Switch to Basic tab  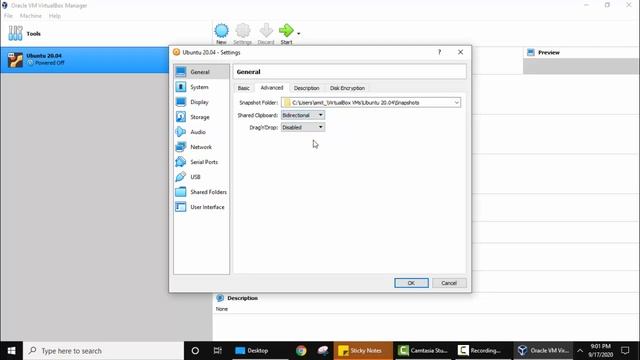coord(244,88)
